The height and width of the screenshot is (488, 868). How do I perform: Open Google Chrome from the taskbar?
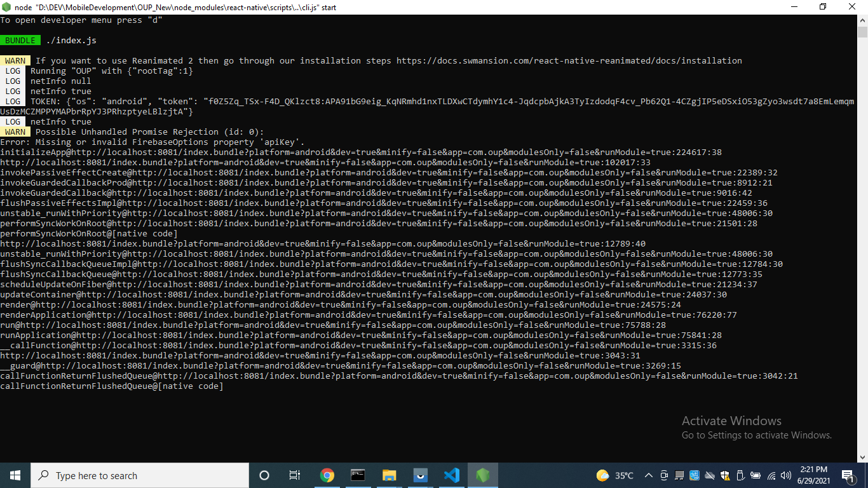click(x=327, y=475)
